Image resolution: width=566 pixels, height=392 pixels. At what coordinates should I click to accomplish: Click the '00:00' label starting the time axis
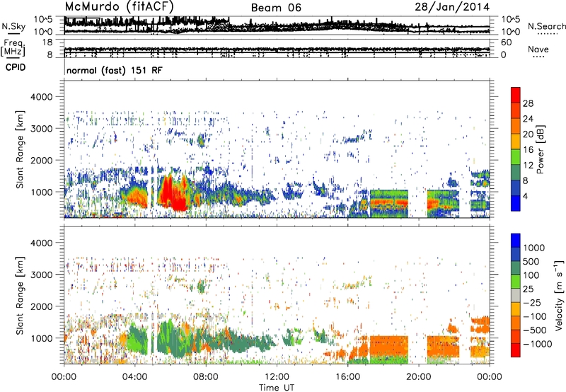pos(64,377)
